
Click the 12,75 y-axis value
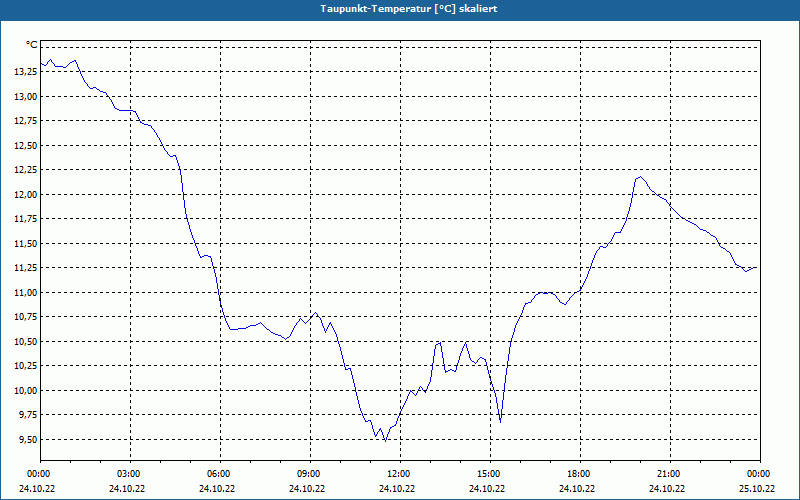26,121
